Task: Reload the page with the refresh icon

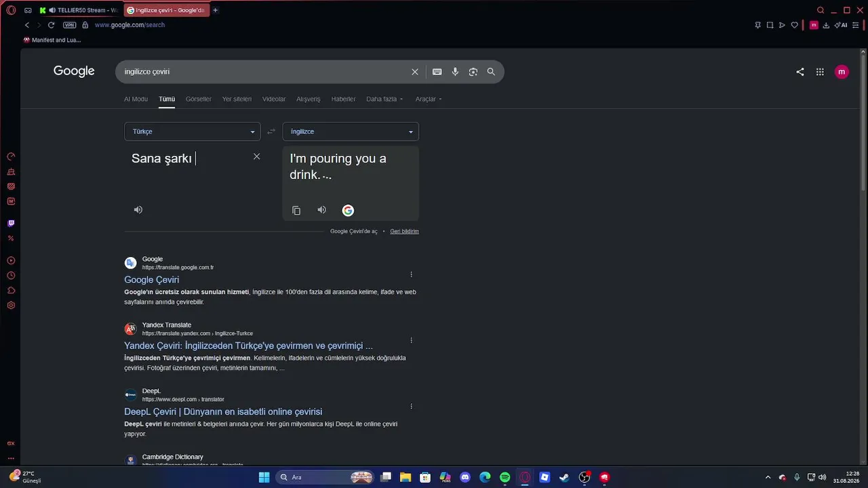Action: (x=51, y=25)
